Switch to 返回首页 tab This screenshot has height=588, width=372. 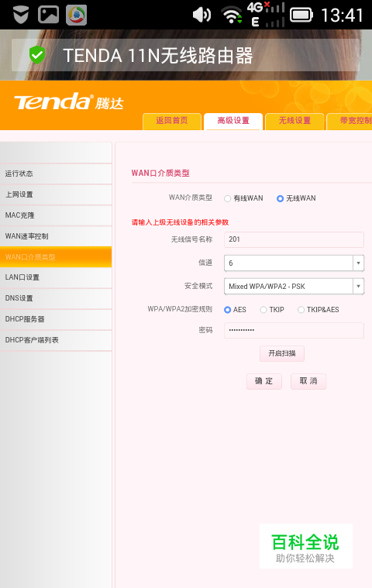[172, 121]
